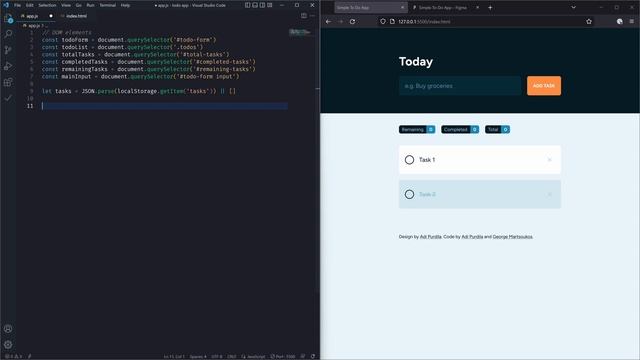Reload the page in Firefox

[x=353, y=22]
